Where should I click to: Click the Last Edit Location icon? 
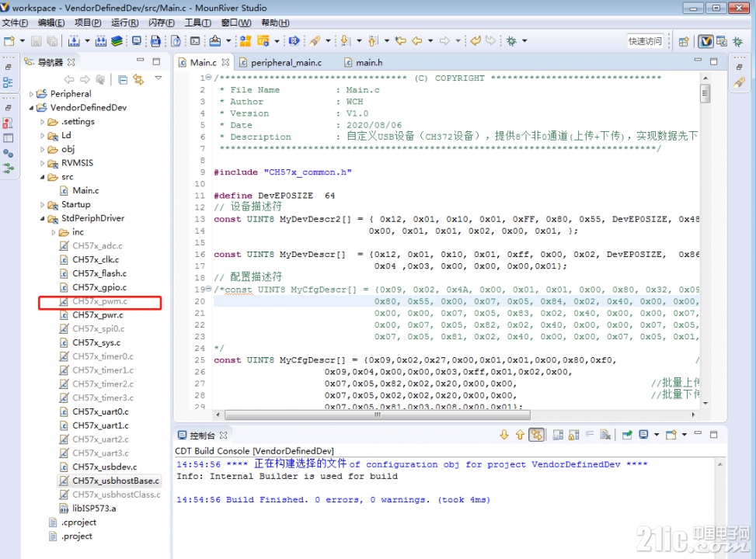point(401,41)
